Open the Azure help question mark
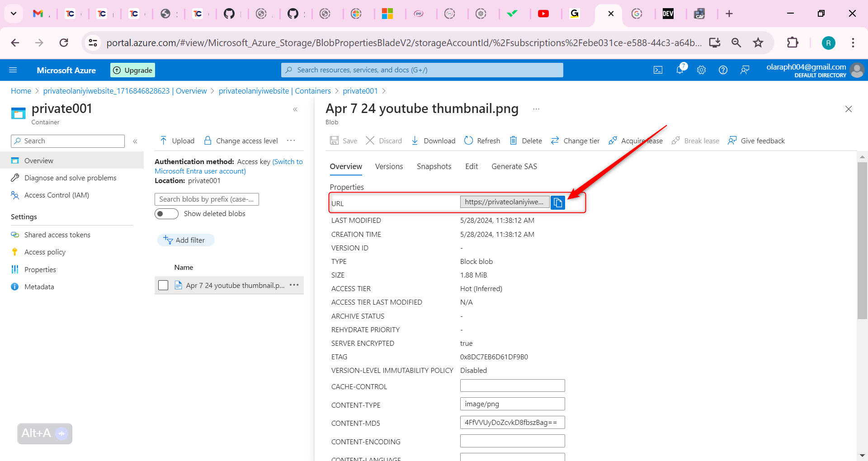 (x=723, y=70)
